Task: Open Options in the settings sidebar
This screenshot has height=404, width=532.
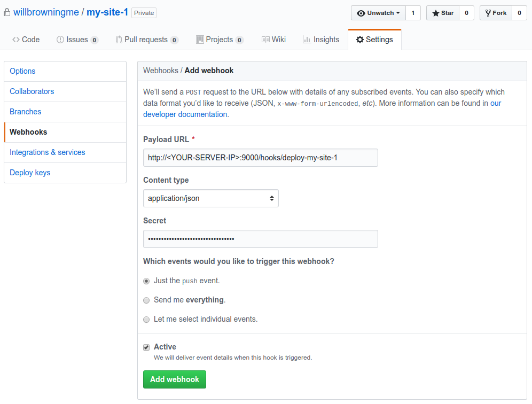Action: 65,71
